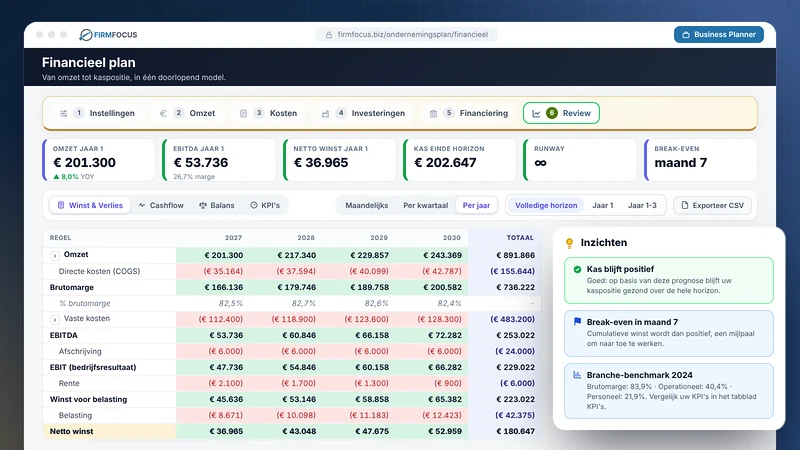
Task: Click the lock icon in the address bar
Action: point(329,35)
